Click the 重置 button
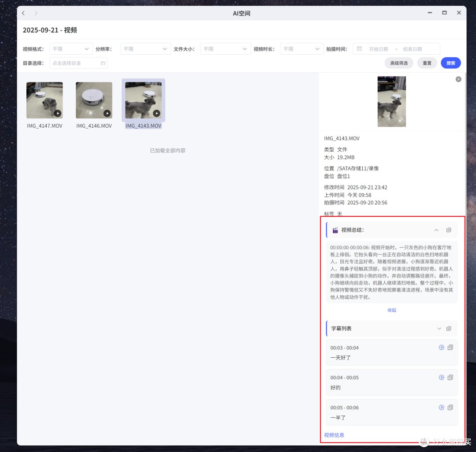Screen dimensions: 476x452 [x=427, y=63]
